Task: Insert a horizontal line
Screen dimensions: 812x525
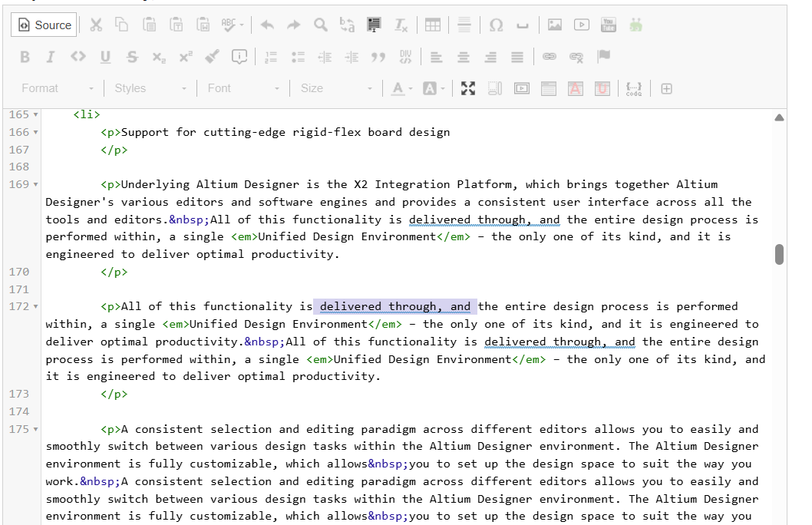Action: [x=464, y=25]
